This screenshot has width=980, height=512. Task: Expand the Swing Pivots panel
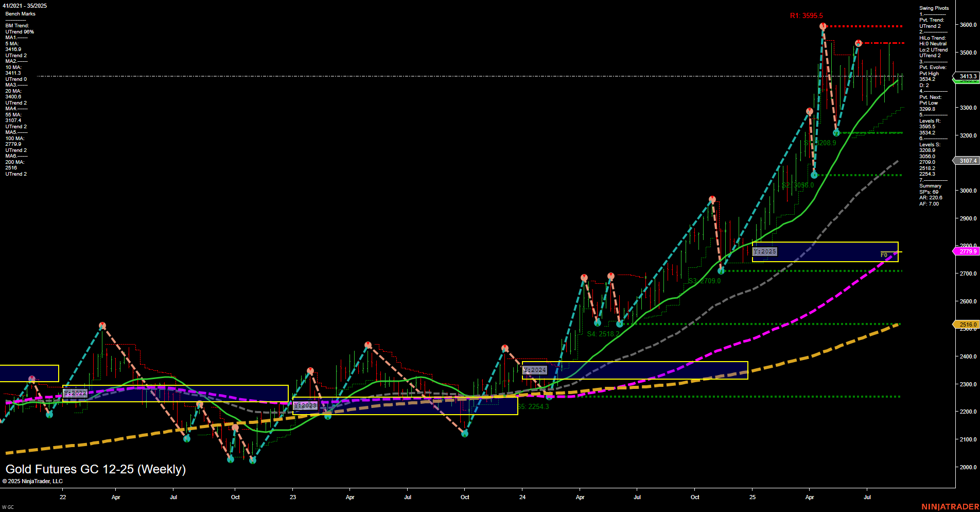932,8
